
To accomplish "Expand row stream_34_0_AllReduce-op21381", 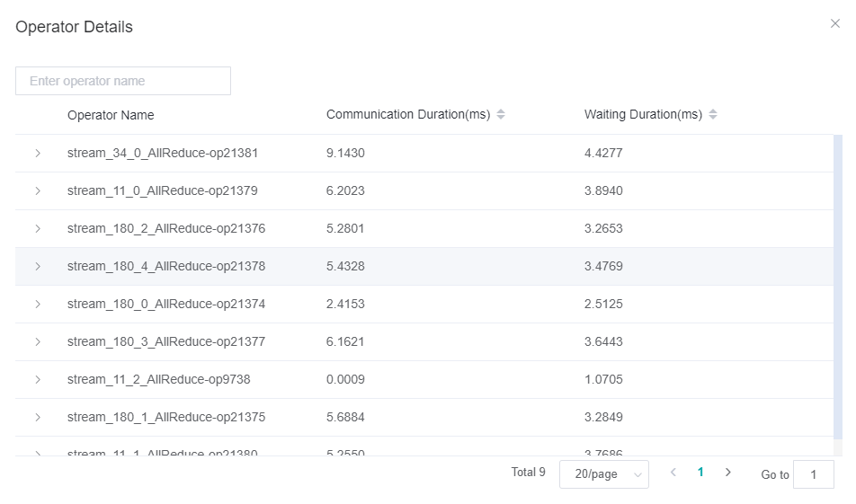I will tap(38, 154).
